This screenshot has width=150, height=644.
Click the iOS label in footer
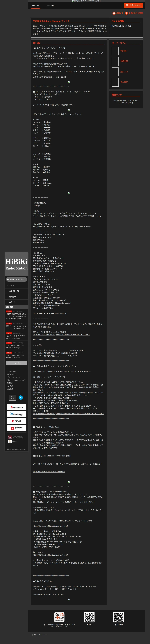tap(89, 625)
